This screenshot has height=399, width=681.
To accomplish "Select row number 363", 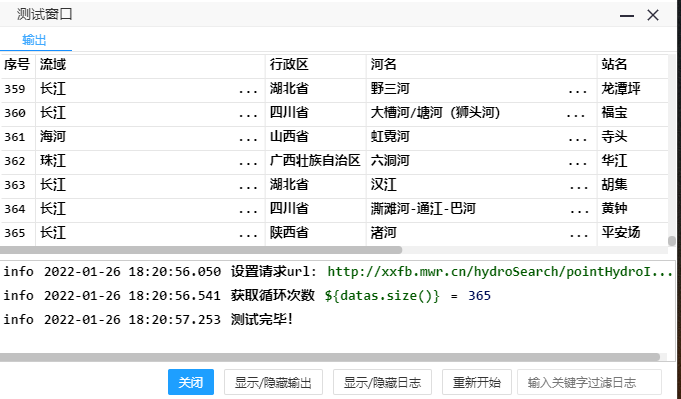I will click(15, 185).
